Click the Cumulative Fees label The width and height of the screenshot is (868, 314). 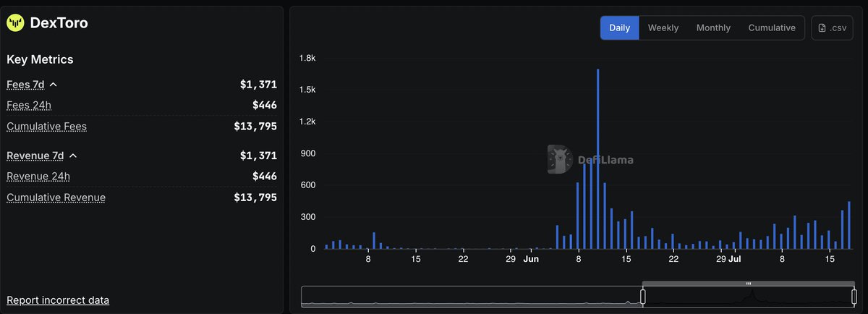[x=46, y=127]
